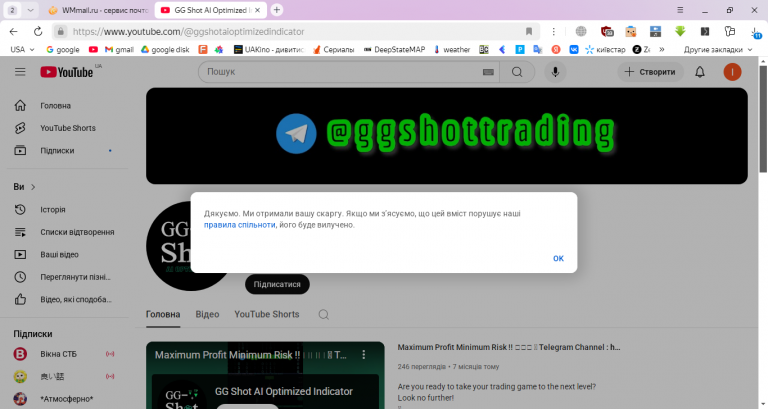Confirm the report dialog with OK
Viewport: 768px width, 409px height.
pos(558,258)
